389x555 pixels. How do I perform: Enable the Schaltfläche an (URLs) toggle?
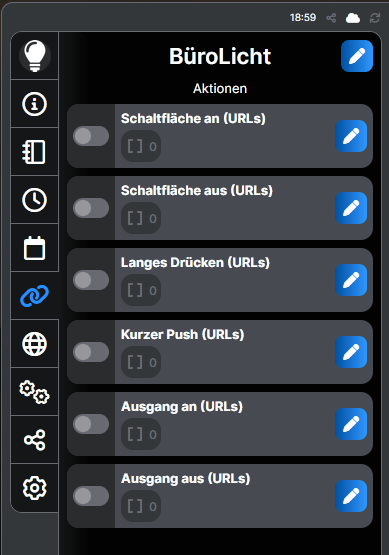91,136
